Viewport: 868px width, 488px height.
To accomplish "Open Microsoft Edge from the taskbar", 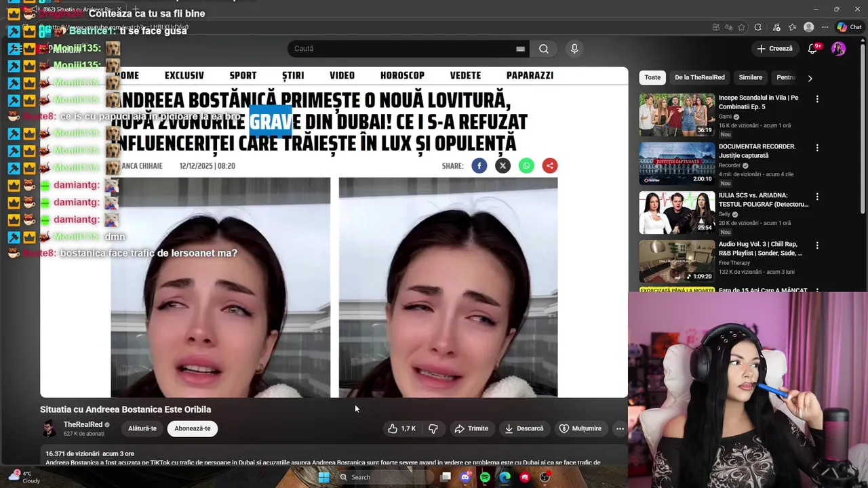I will (x=505, y=477).
